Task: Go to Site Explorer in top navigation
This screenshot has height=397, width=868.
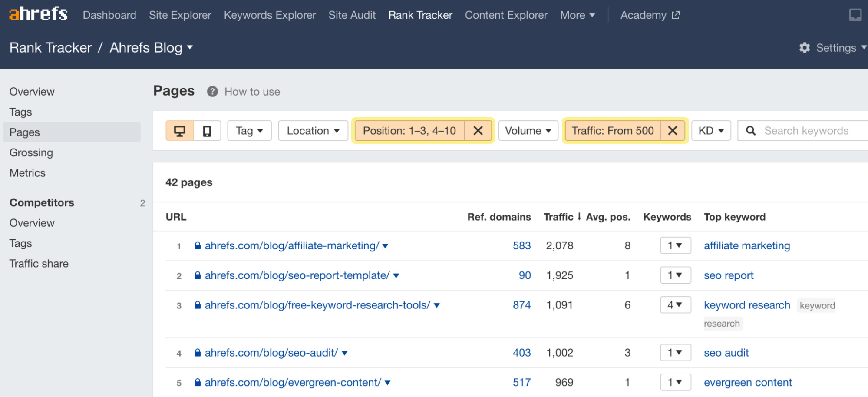Action: tap(180, 15)
